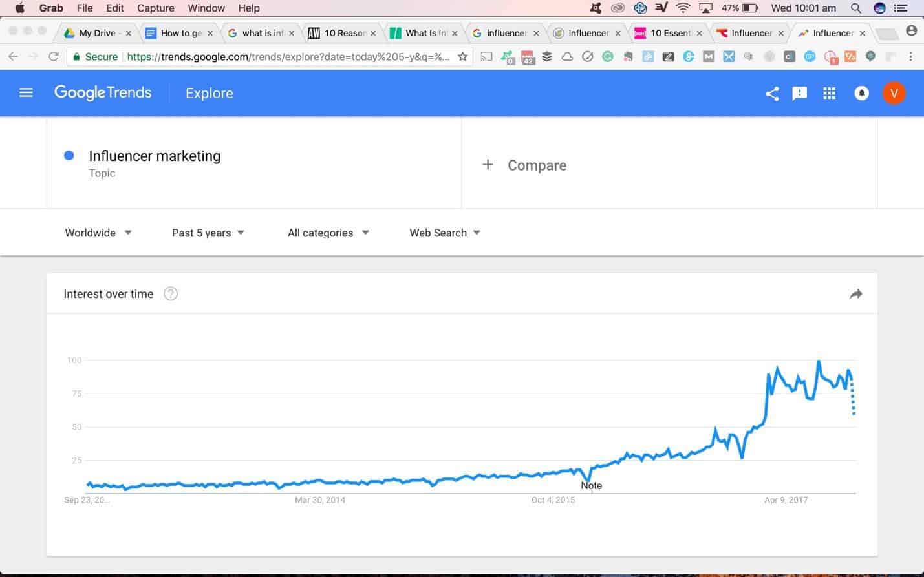Go back to the previous page

(13, 57)
